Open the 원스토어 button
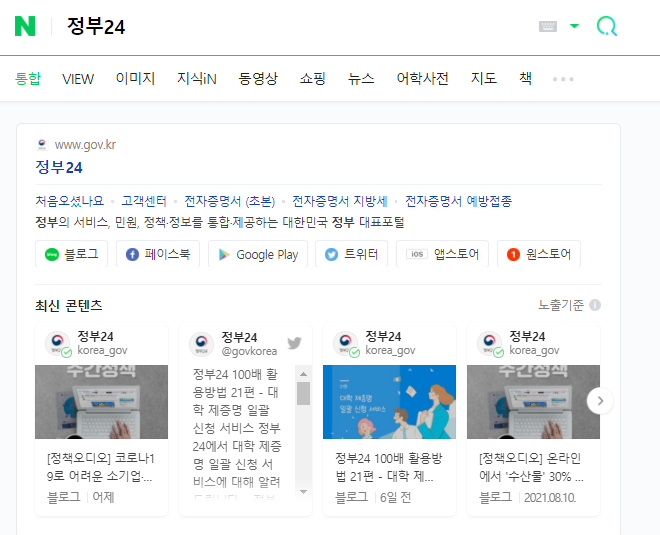Viewport: 660px width, 535px height. (539, 254)
